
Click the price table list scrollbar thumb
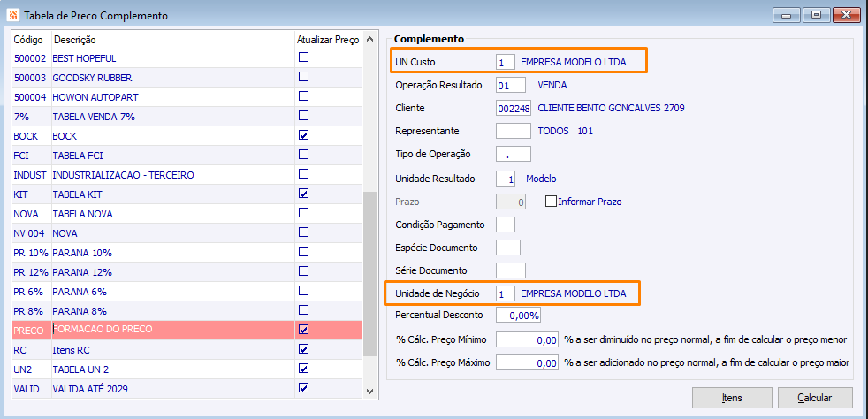[370, 274]
